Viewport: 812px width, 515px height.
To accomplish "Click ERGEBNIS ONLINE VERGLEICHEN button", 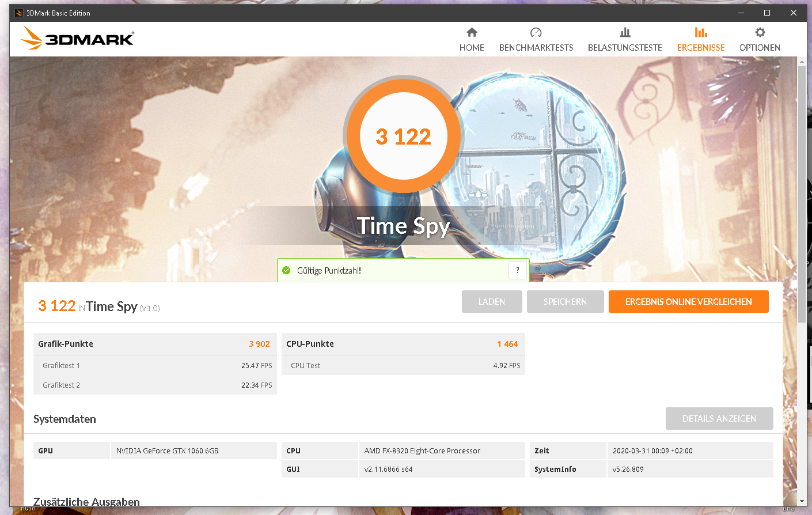I will pyautogui.click(x=688, y=301).
